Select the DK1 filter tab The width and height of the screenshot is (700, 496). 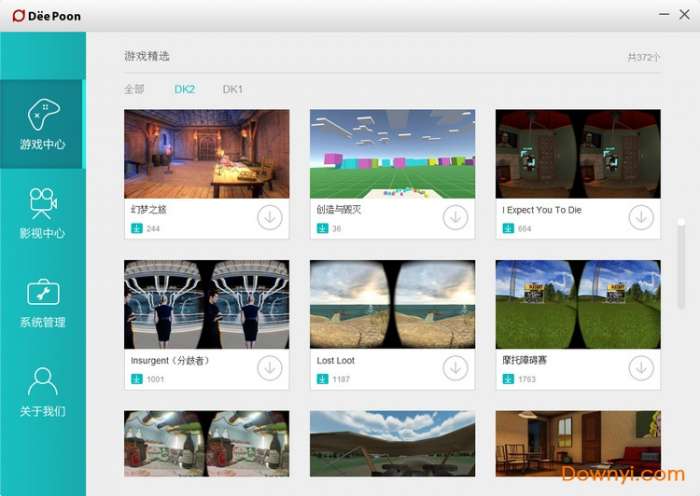(233, 89)
